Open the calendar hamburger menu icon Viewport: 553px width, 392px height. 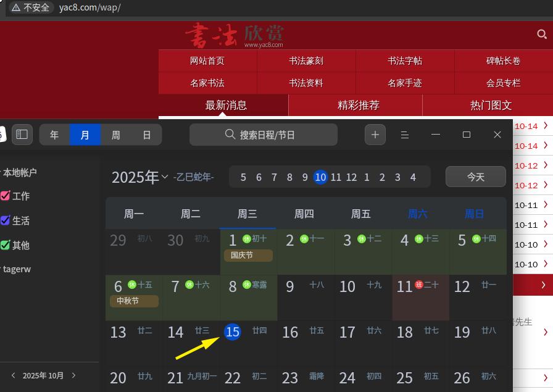pyautogui.click(x=405, y=135)
